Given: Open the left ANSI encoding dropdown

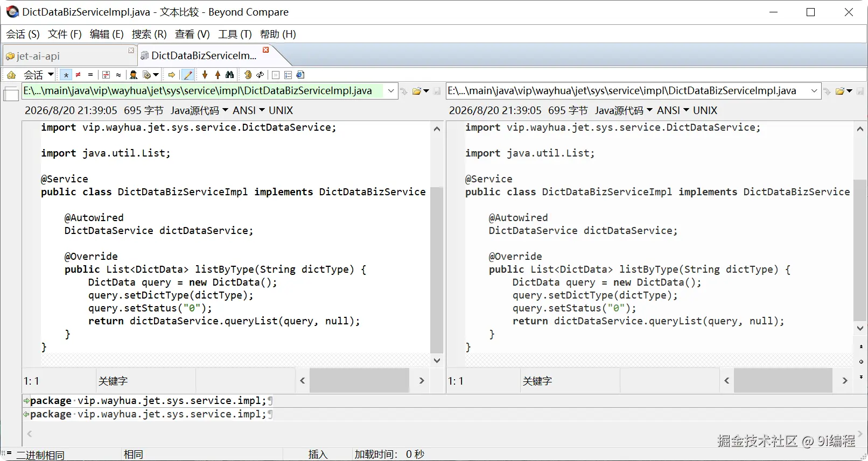Looking at the screenshot, I should click(249, 110).
